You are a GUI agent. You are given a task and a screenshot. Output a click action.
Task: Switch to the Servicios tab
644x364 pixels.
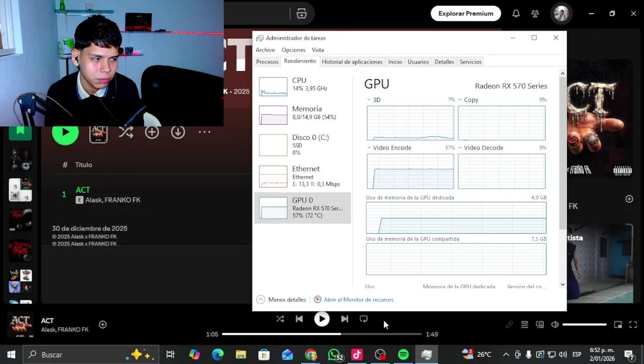tap(470, 62)
